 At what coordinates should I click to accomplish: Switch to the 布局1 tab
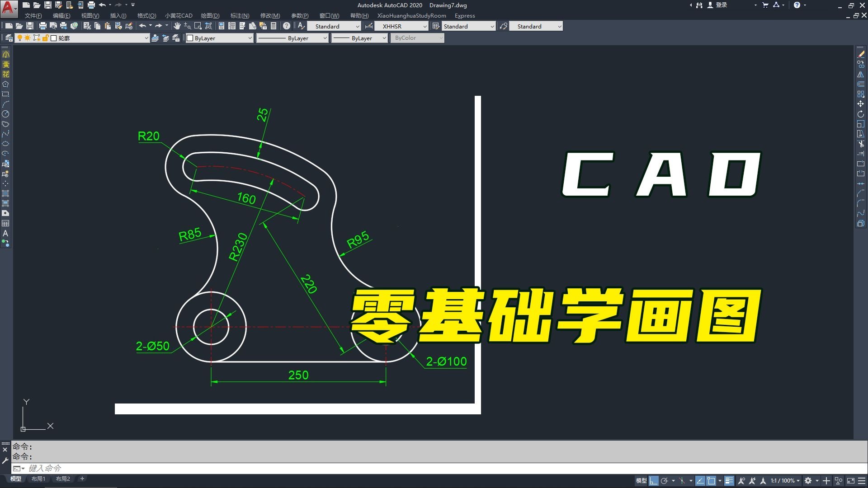38,479
